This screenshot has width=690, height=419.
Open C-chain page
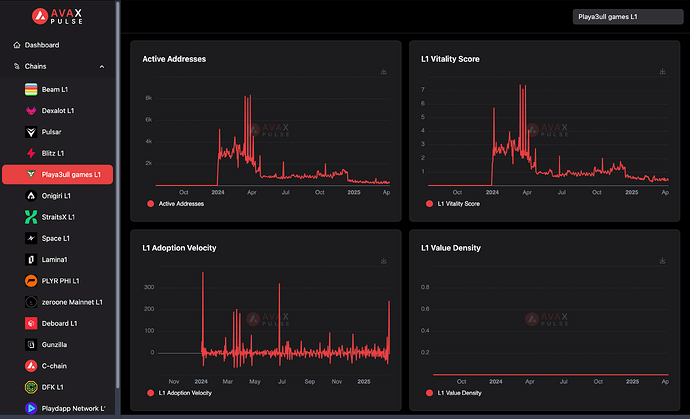pyautogui.click(x=54, y=366)
